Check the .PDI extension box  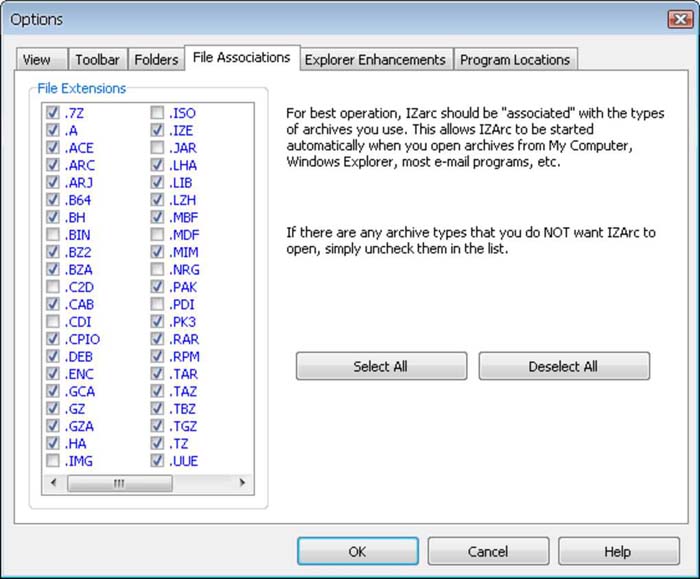click(x=157, y=304)
